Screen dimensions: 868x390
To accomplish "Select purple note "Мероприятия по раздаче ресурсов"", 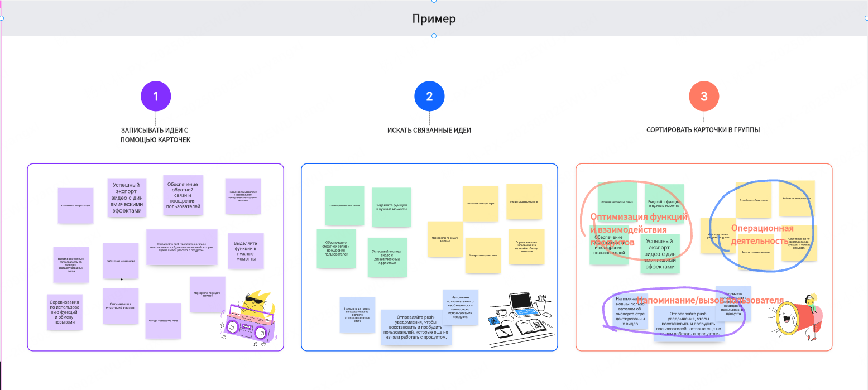I will [x=207, y=294].
